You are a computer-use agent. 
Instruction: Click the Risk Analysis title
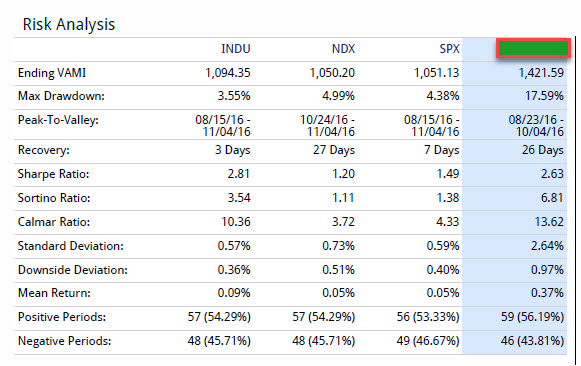pos(69,24)
